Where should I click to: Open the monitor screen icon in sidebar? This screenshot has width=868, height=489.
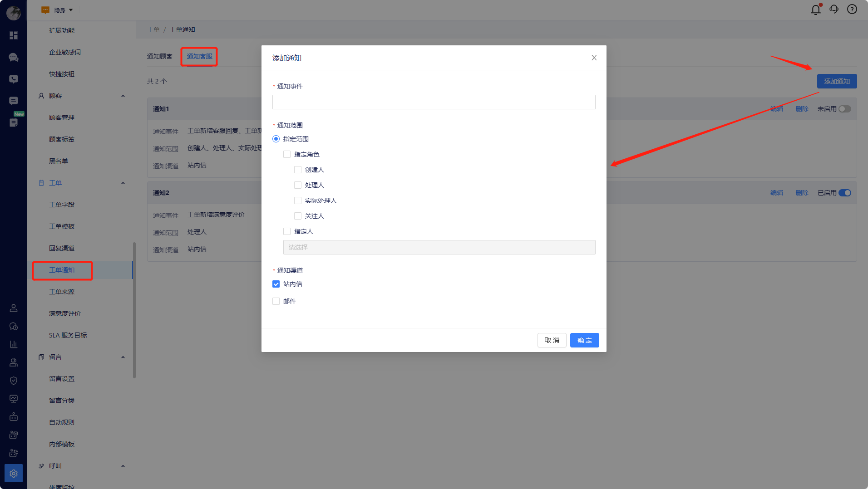point(14,399)
